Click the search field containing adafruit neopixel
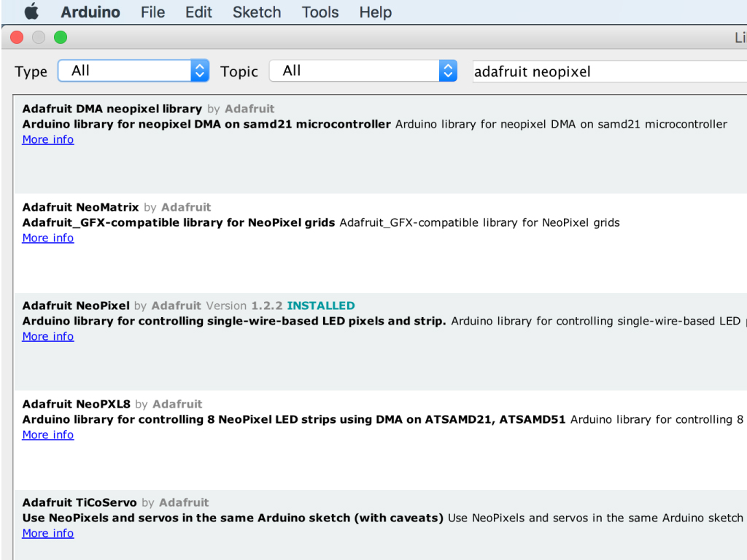 coord(610,71)
